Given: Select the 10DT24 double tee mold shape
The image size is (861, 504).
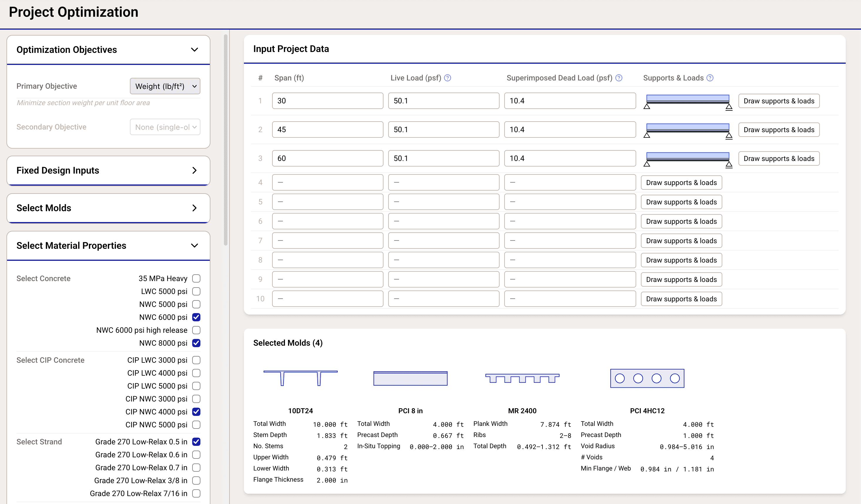Looking at the screenshot, I should pyautogui.click(x=300, y=378).
